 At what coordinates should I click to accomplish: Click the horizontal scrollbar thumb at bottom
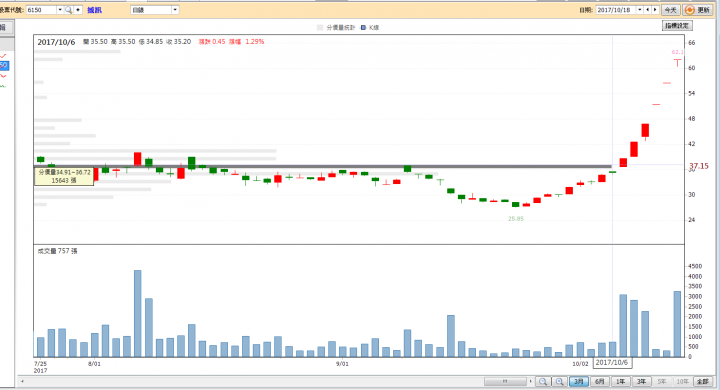[505, 381]
